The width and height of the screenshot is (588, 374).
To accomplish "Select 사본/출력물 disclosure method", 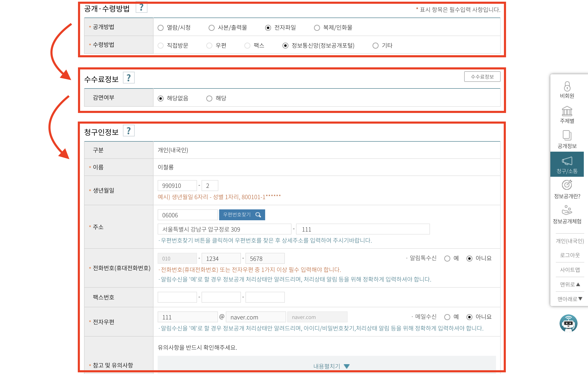I will (x=211, y=28).
